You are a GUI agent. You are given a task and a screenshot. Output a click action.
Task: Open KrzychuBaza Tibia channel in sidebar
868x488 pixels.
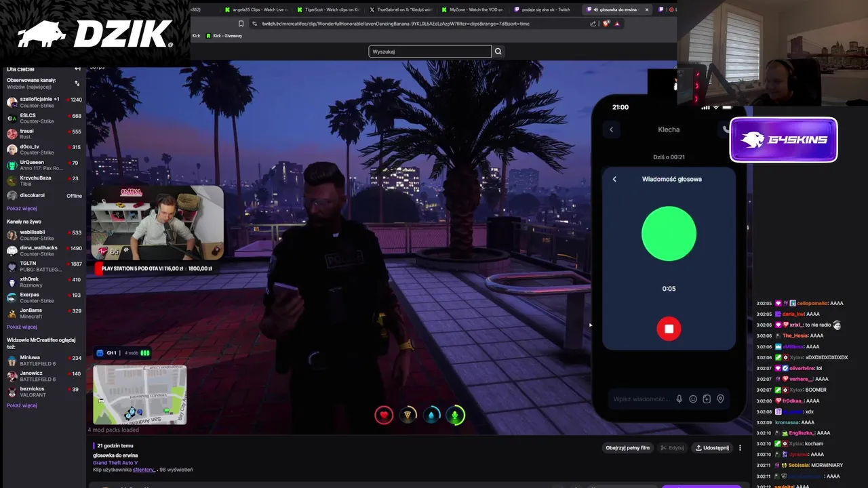coord(44,180)
